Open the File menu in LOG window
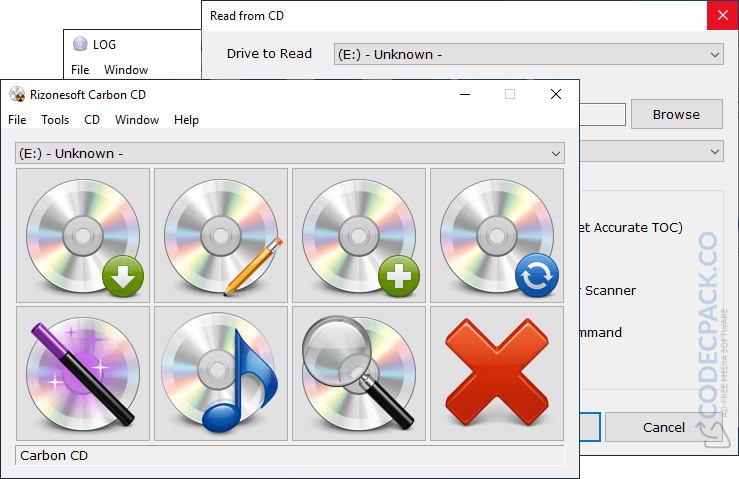Screen dimensions: 739x479 pyautogui.click(x=80, y=70)
